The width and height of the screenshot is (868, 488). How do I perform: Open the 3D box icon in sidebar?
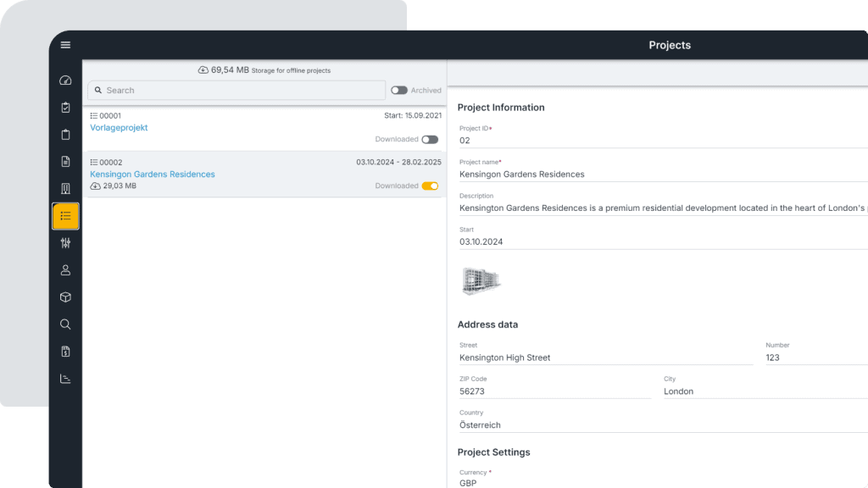pyautogui.click(x=65, y=297)
